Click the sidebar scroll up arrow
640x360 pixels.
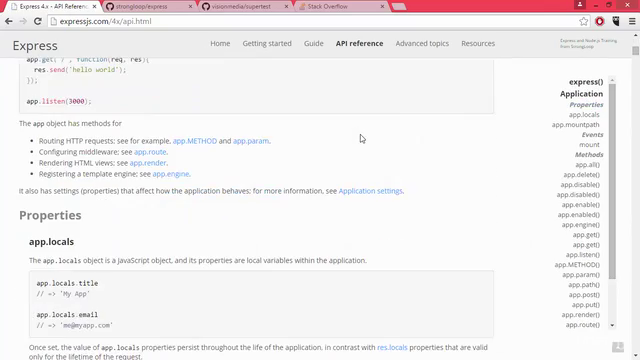pos(612,79)
